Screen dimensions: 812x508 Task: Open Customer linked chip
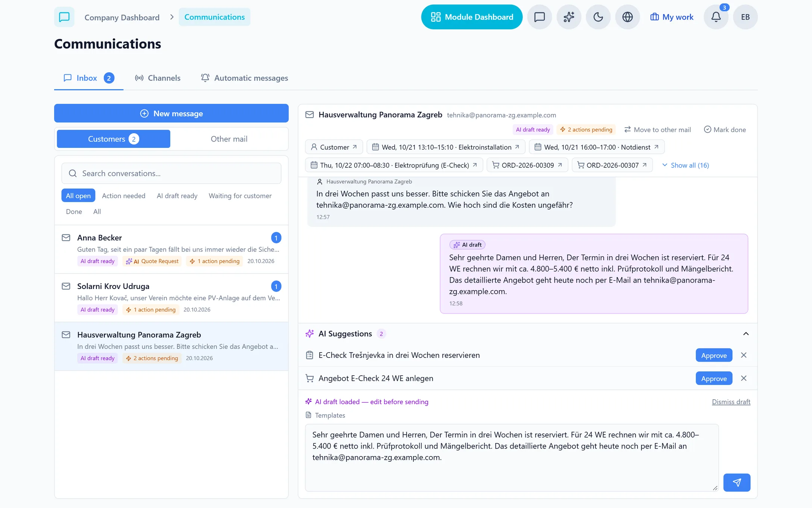pos(334,147)
